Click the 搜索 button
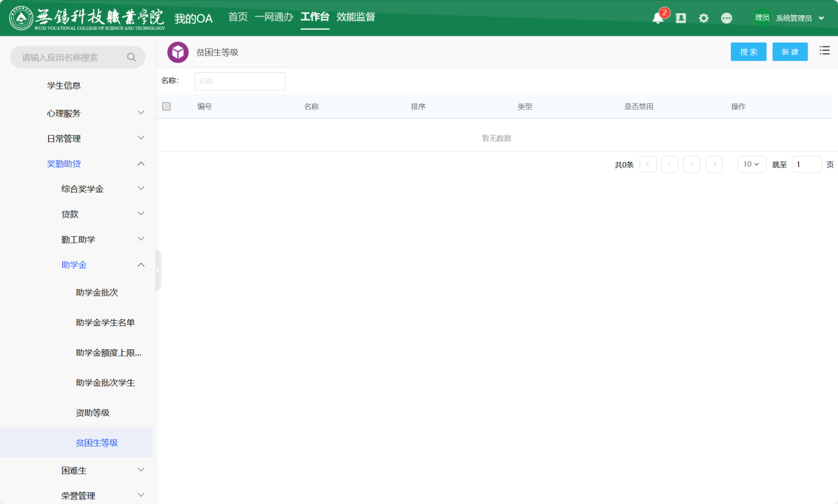The image size is (838, 504). (x=749, y=52)
